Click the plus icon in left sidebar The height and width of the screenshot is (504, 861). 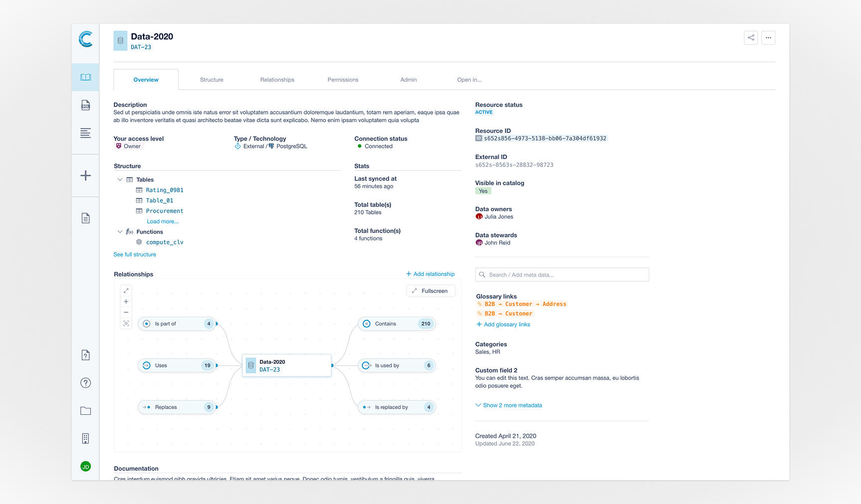coord(86,176)
